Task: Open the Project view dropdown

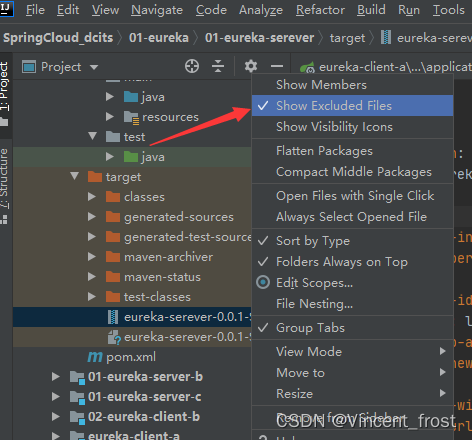Action: (60, 67)
